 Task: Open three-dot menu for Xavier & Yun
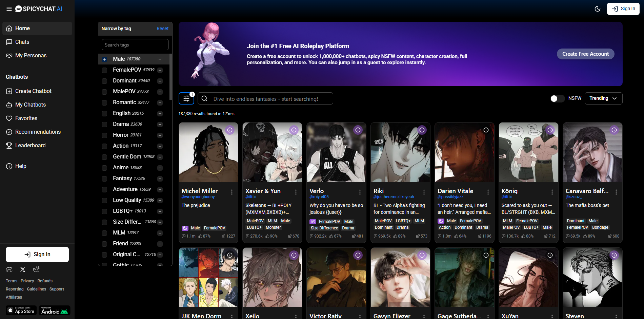pos(296,192)
